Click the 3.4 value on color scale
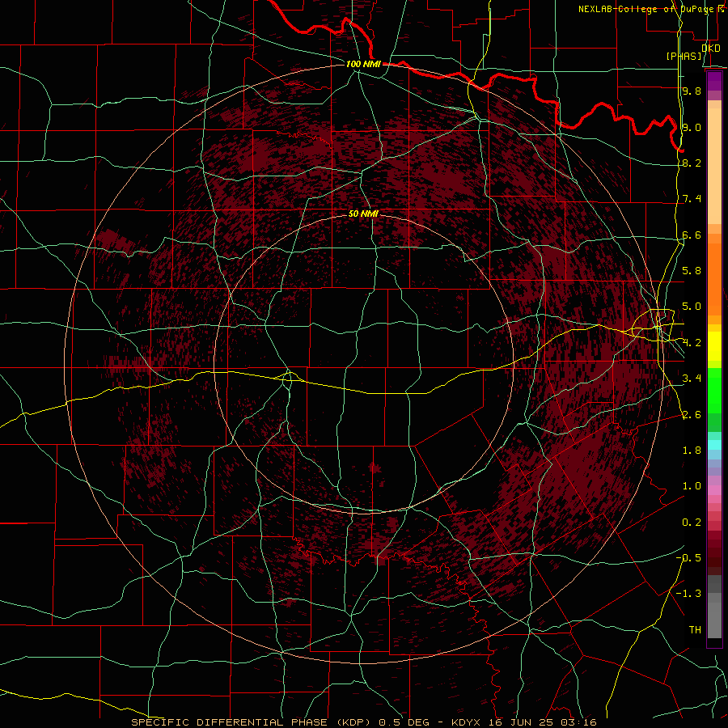728x728 pixels. coord(692,379)
